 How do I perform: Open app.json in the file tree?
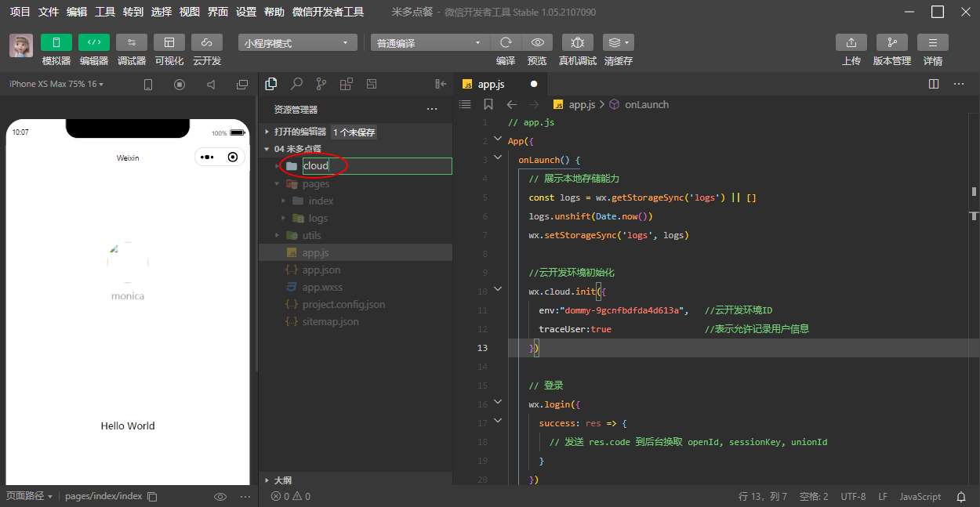pos(321,270)
